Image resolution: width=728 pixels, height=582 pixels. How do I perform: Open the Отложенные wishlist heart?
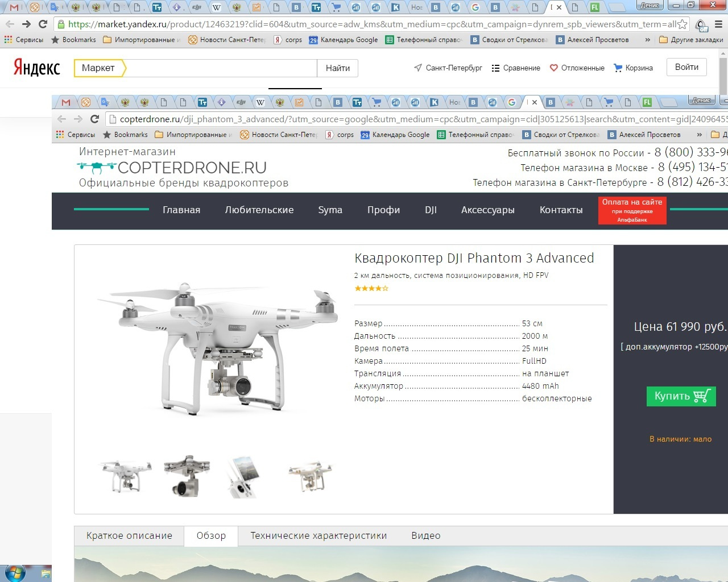(x=577, y=68)
